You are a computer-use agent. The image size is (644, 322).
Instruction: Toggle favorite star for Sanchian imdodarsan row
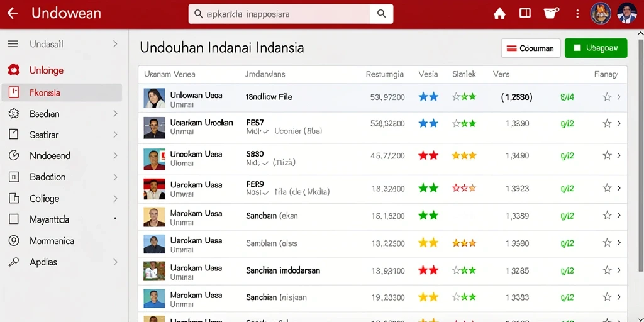pyautogui.click(x=607, y=270)
